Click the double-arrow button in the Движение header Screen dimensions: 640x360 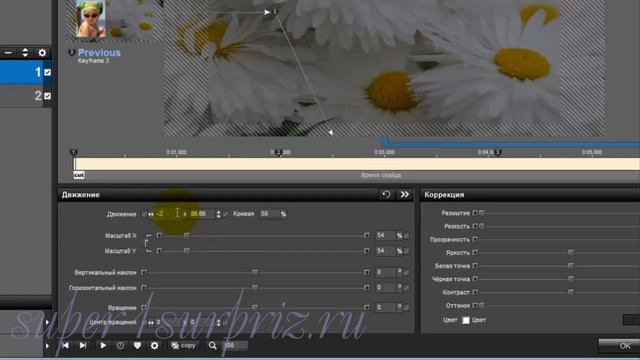(404, 194)
